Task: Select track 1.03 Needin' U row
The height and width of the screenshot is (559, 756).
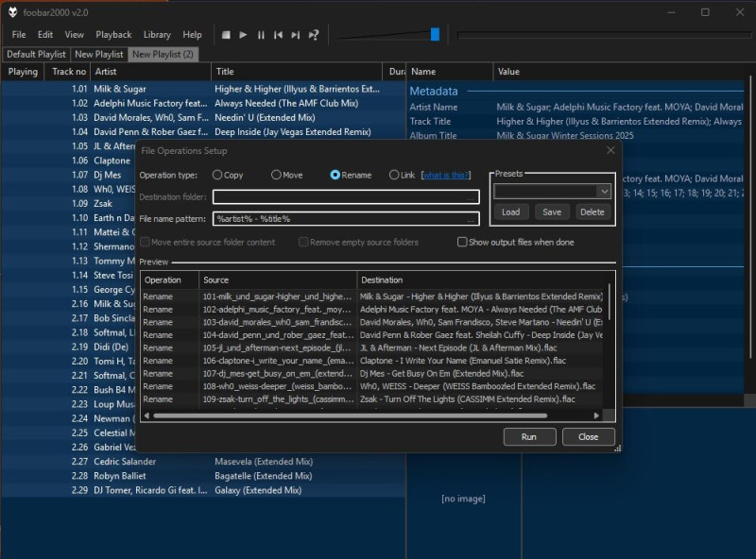Action: [x=203, y=118]
